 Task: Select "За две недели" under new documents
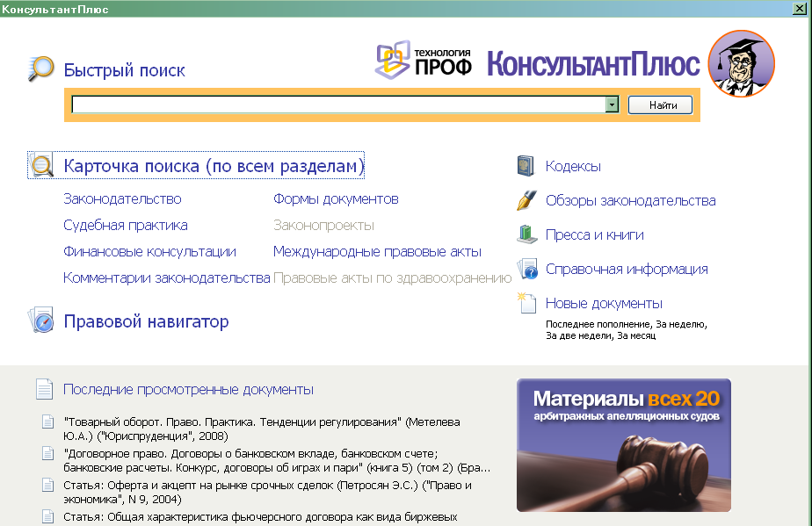[578, 335]
